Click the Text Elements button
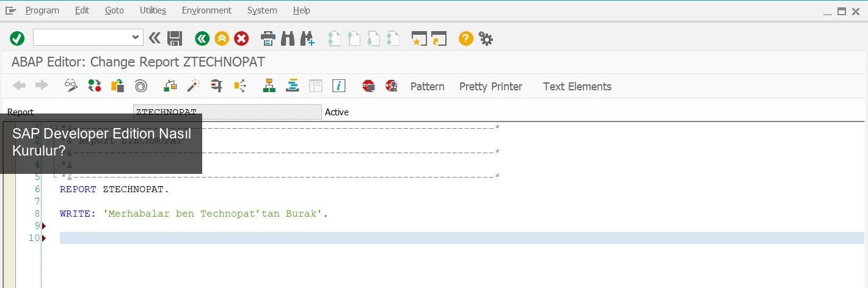Image resolution: width=868 pixels, height=288 pixels. tap(577, 87)
